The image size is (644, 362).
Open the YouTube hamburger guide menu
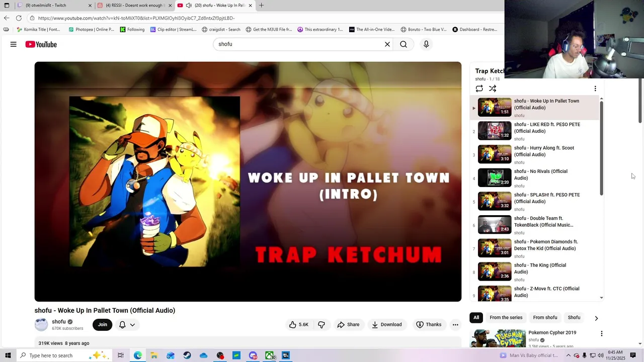tap(14, 44)
